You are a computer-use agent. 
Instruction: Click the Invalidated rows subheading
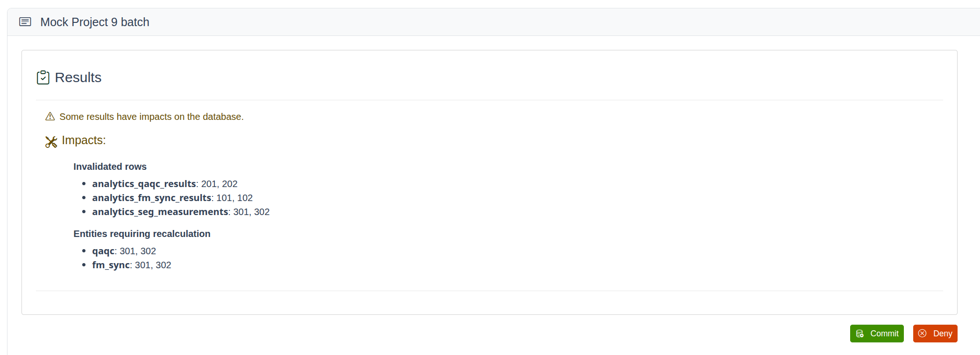click(110, 167)
